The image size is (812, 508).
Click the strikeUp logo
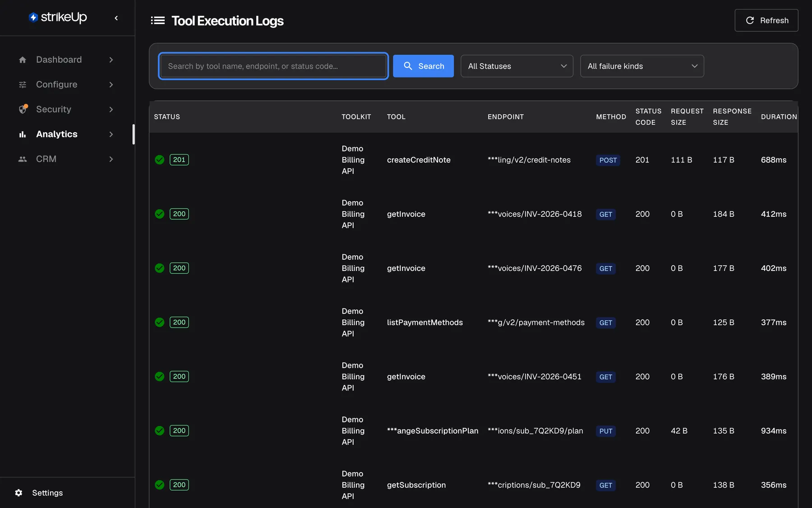(x=58, y=17)
